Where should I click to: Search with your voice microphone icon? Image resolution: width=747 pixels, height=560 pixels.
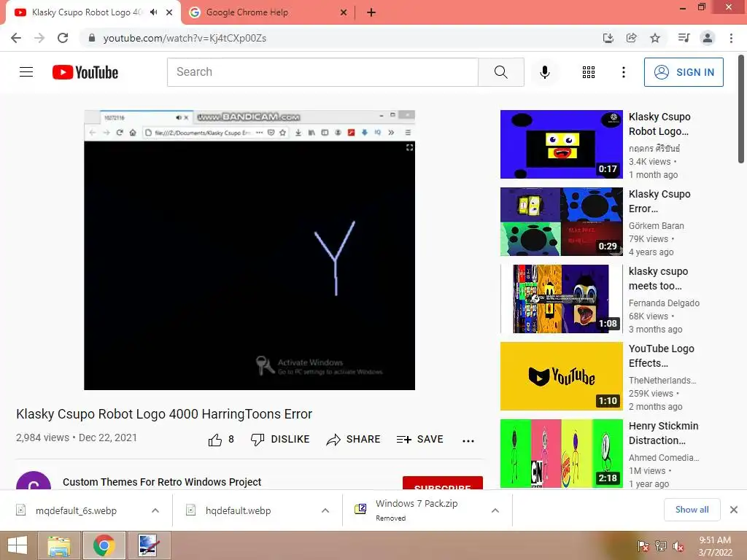click(x=544, y=72)
